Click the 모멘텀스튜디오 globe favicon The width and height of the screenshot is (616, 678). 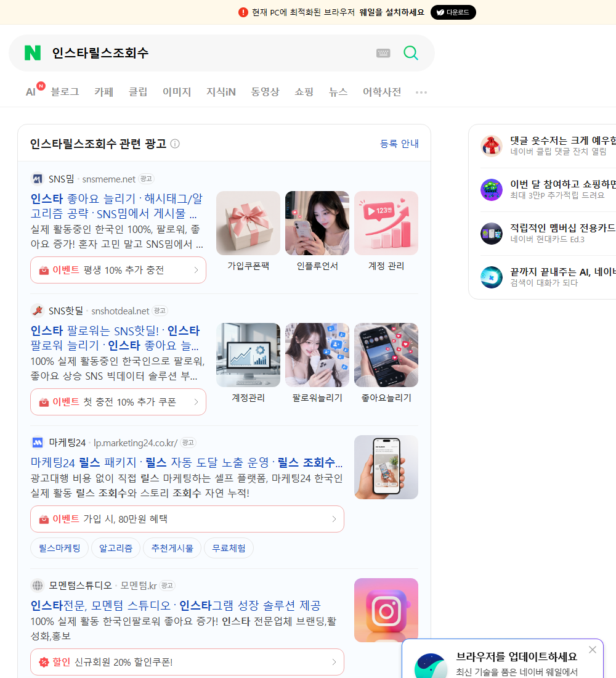pyautogui.click(x=38, y=586)
